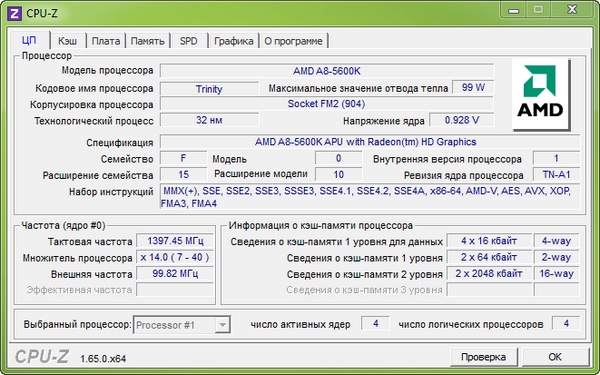Click the x 14.0 ( 7 - 40 ) multiplier
This screenshot has width=600, height=375.
pyautogui.click(x=175, y=257)
